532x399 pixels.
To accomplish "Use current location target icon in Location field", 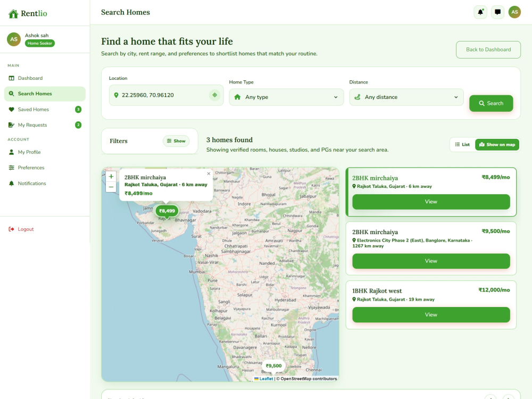I will (214, 95).
